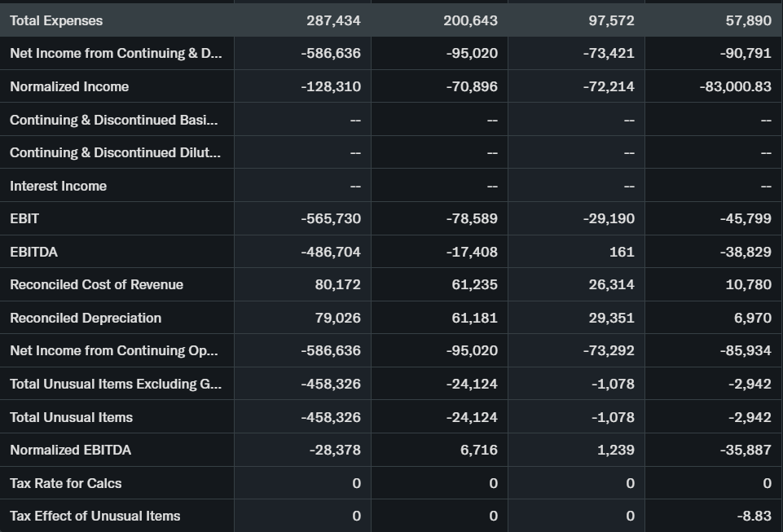Viewport: 783px width, 532px height.
Task: Click the Normalized Income value -83,000.83
Action: [736, 86]
